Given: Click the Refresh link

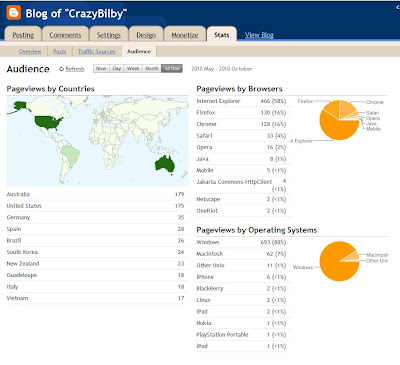Looking at the screenshot, I should click(75, 69).
